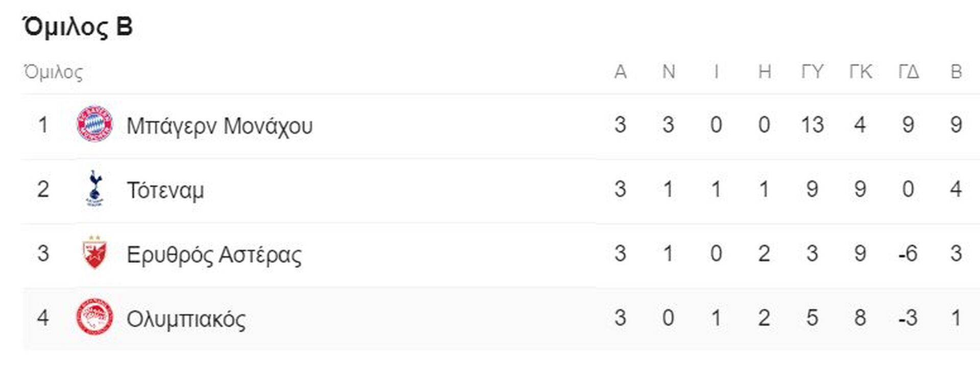Click the Olympiacos club crest

click(x=94, y=317)
